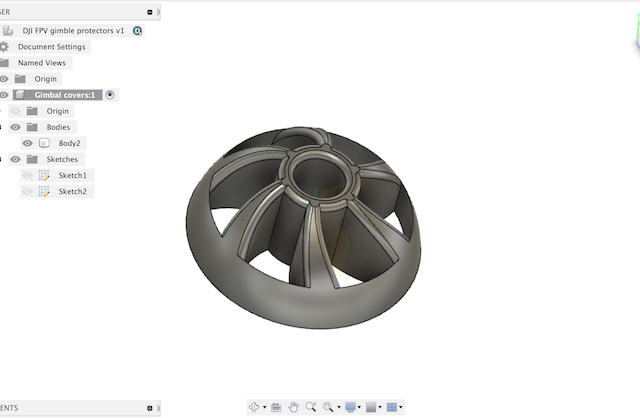640x418 pixels.
Task: Expand the Viewports dropdown arrow
Action: [x=400, y=407]
